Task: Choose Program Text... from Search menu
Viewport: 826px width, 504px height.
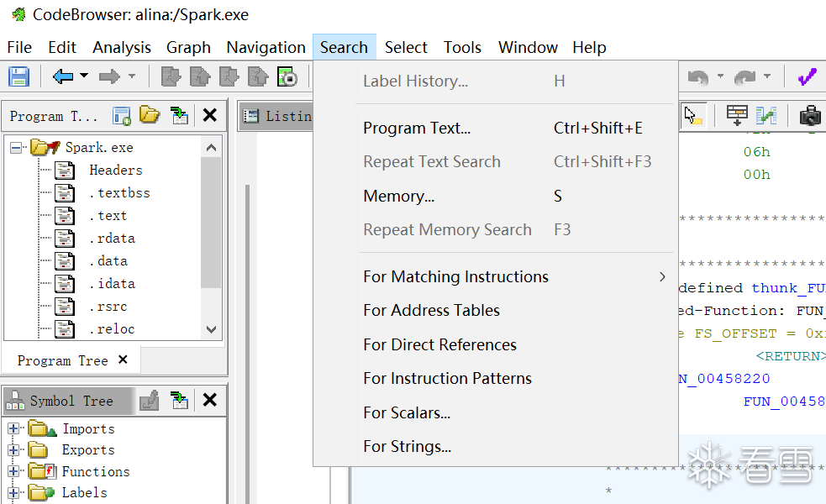Action: click(417, 129)
